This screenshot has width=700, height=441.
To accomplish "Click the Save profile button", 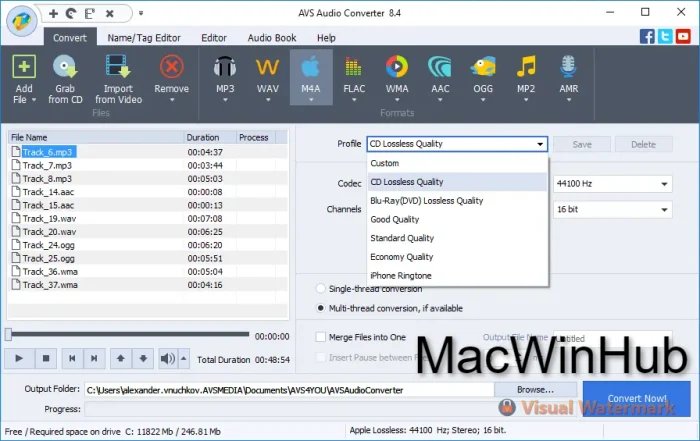I will (582, 144).
